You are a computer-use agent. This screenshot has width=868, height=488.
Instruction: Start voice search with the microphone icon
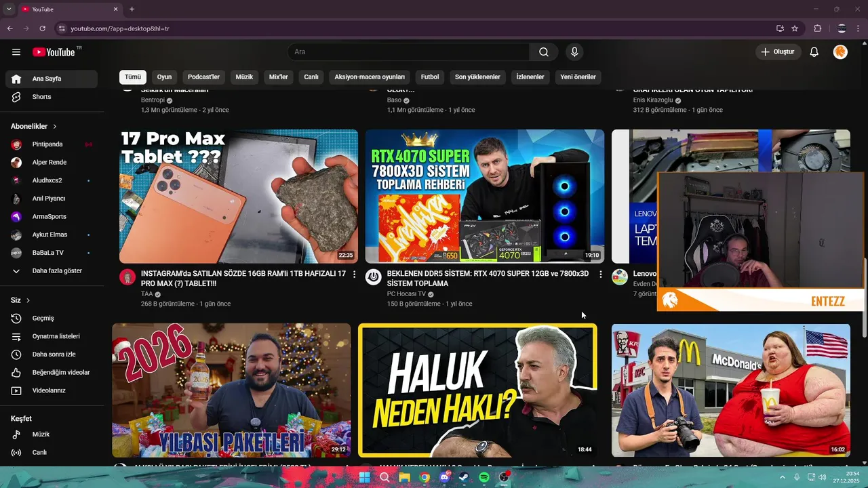[574, 52]
